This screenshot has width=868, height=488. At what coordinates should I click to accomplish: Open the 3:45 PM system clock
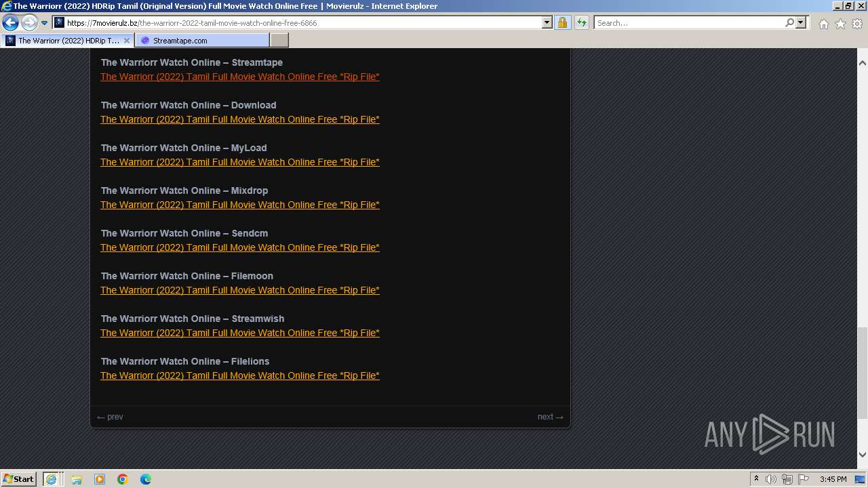point(833,479)
